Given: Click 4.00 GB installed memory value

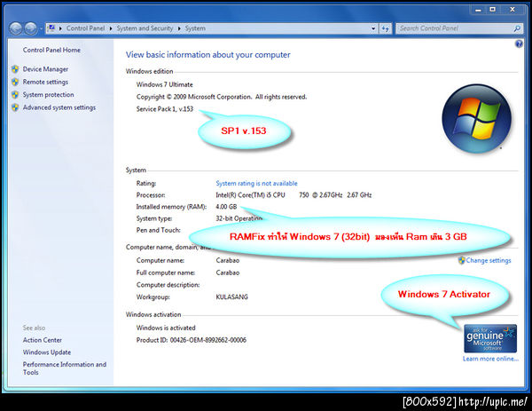Looking at the screenshot, I should [x=226, y=207].
